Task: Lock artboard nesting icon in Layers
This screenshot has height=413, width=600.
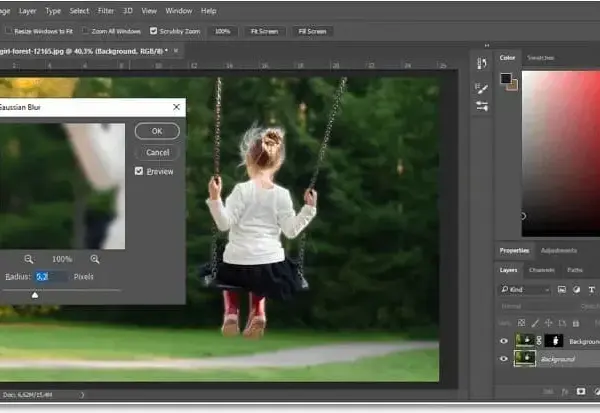Action: click(x=562, y=323)
